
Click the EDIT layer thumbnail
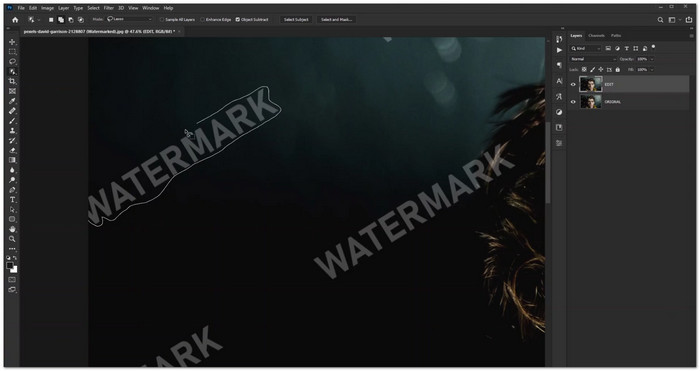pos(591,84)
